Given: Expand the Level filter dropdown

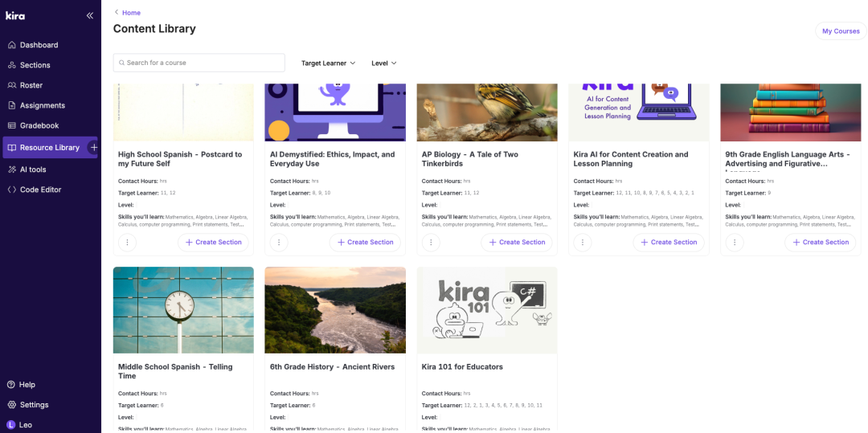Looking at the screenshot, I should coord(383,63).
